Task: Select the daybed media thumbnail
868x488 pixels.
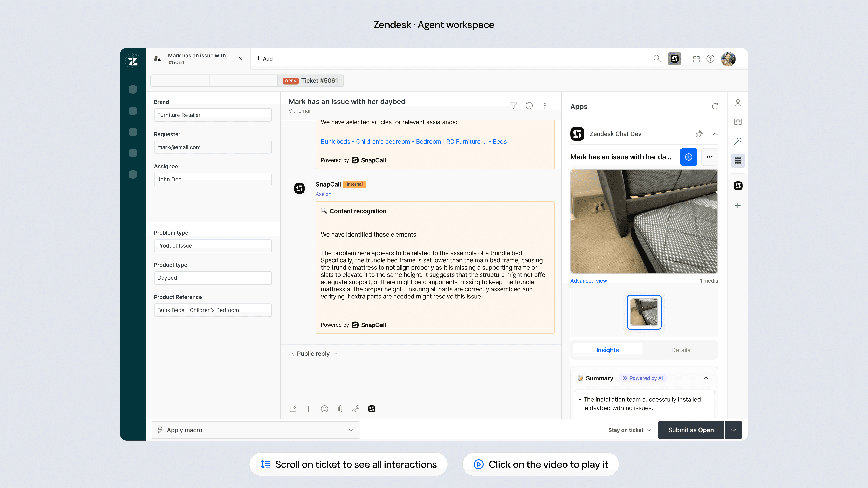Action: pyautogui.click(x=644, y=312)
